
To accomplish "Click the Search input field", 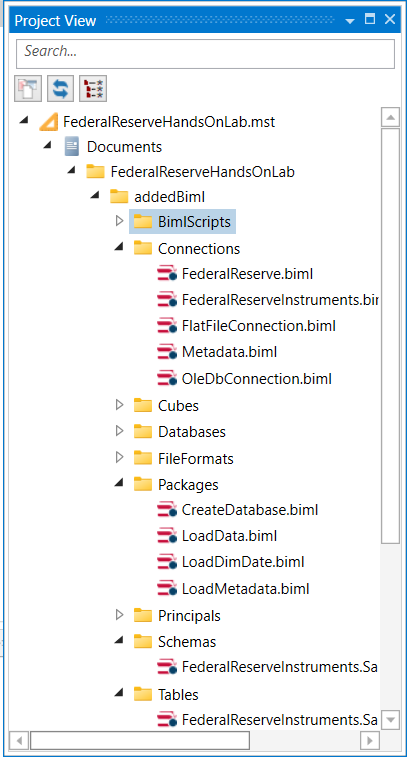I will [x=205, y=54].
